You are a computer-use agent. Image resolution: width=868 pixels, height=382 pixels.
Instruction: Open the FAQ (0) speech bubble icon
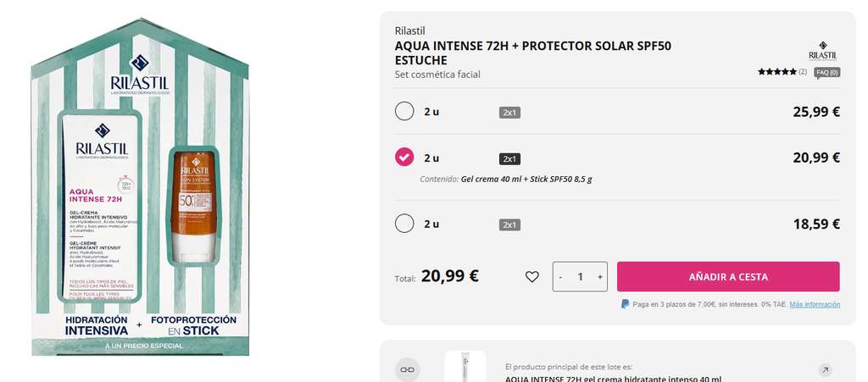point(827,73)
